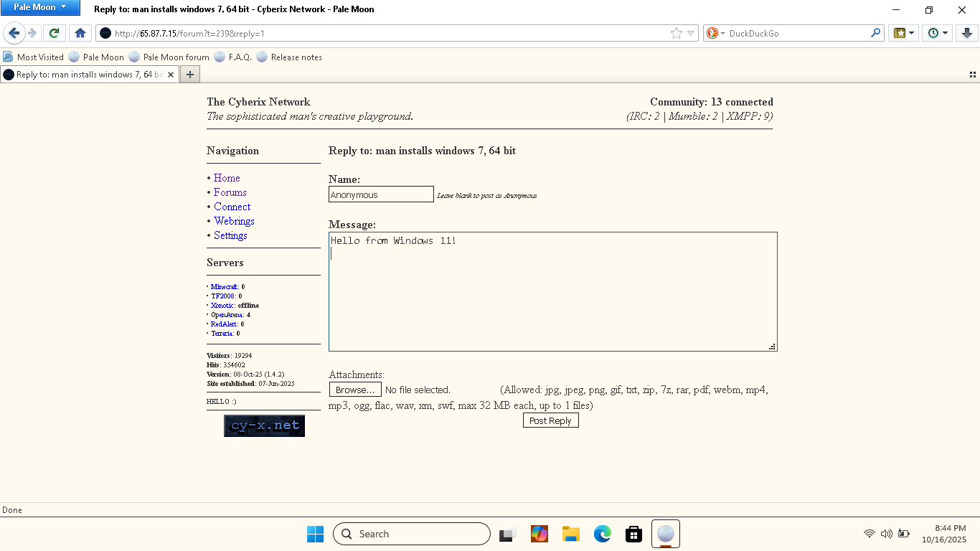Image resolution: width=980 pixels, height=551 pixels.
Task: Click the browser Back arrow button
Action: [14, 33]
